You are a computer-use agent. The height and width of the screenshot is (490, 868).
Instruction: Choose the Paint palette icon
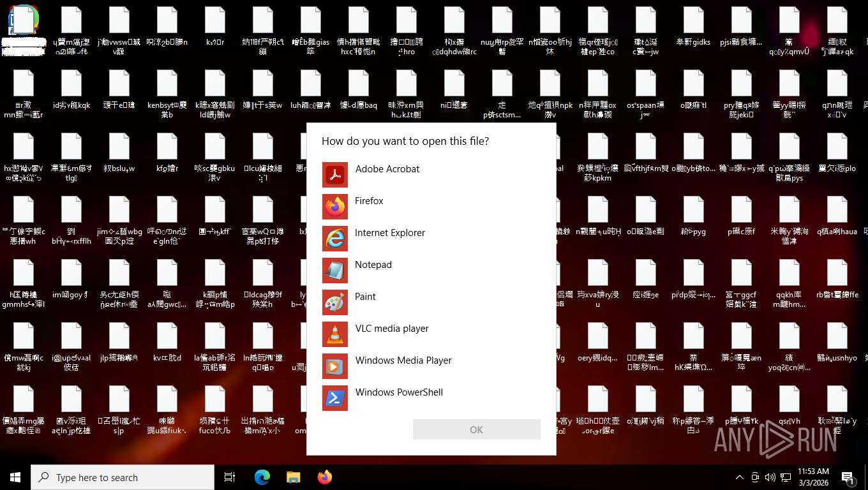pyautogui.click(x=335, y=302)
